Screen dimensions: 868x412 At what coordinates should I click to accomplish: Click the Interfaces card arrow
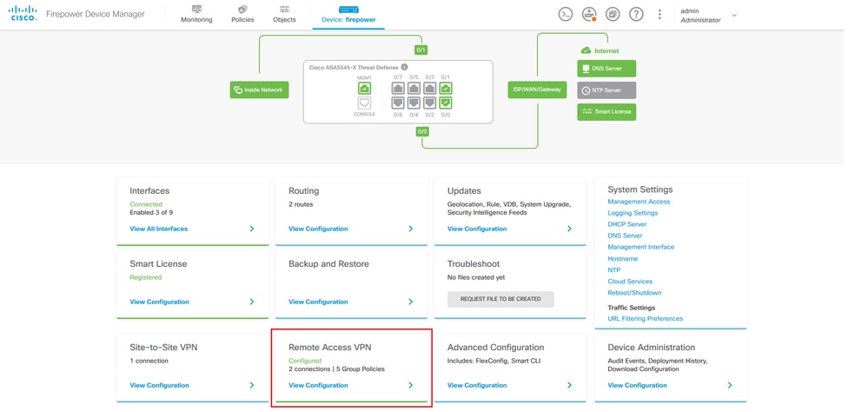point(252,229)
